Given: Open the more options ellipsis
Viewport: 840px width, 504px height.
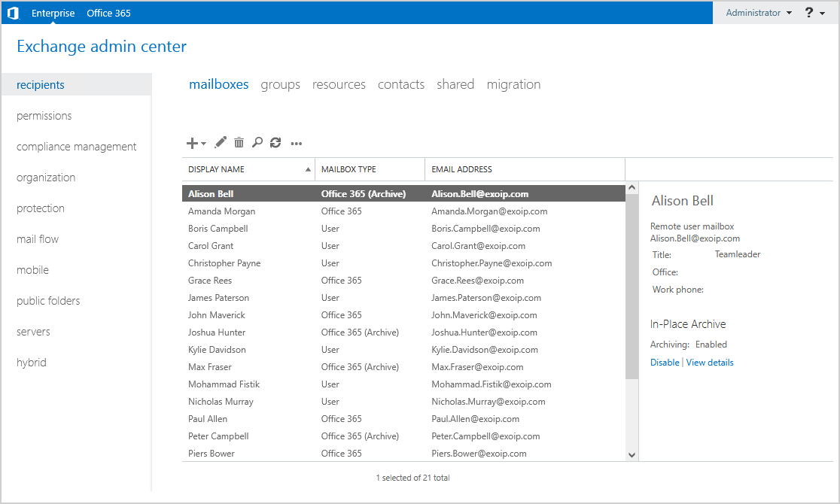Looking at the screenshot, I should pos(297,144).
